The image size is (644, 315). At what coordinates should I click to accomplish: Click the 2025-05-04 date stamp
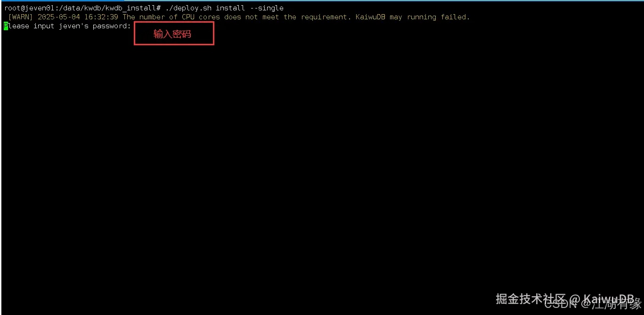click(x=58, y=17)
